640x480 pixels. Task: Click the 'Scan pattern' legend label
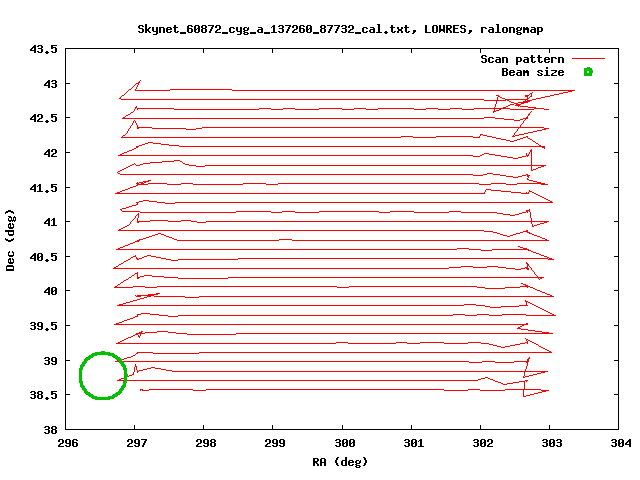pyautogui.click(x=522, y=59)
